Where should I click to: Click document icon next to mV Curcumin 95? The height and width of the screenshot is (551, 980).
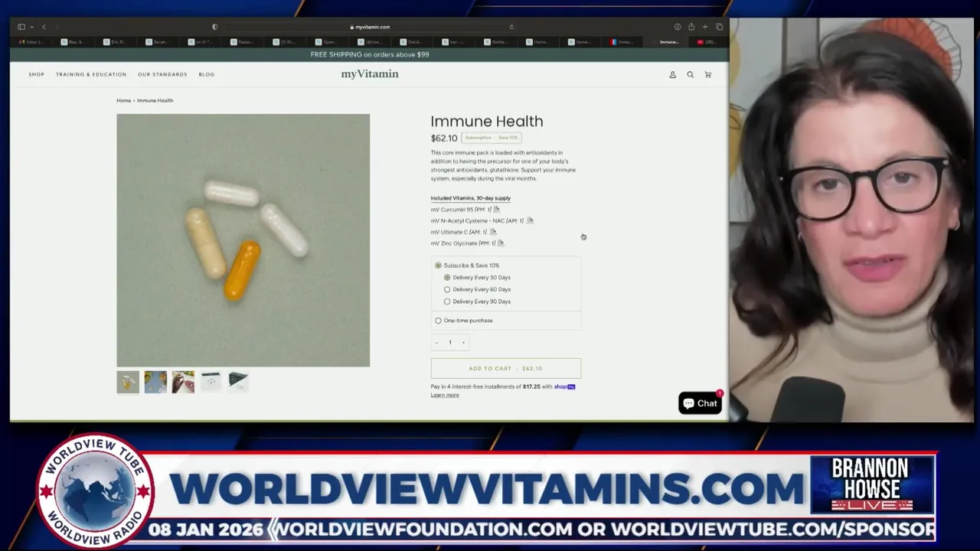(x=497, y=209)
